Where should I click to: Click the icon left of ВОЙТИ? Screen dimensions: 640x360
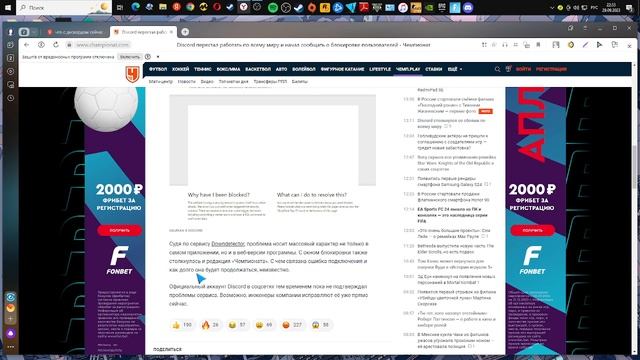pyautogui.click(x=508, y=69)
